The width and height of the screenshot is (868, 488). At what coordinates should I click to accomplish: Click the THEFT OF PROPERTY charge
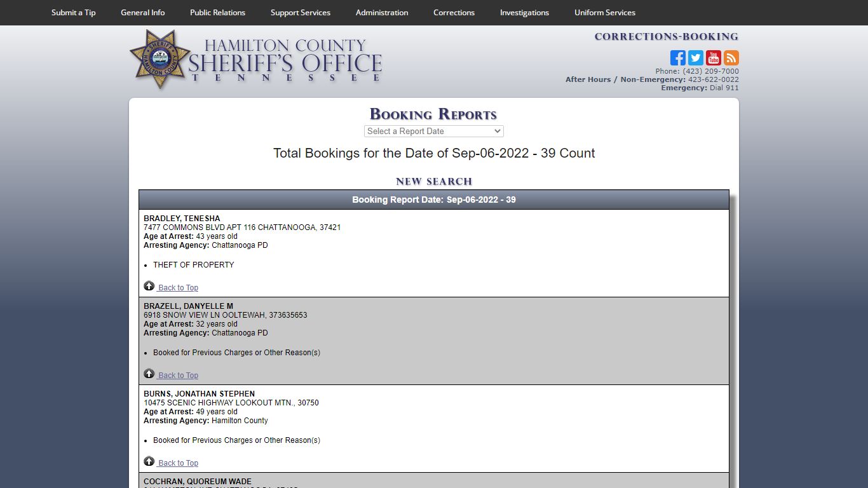click(194, 265)
